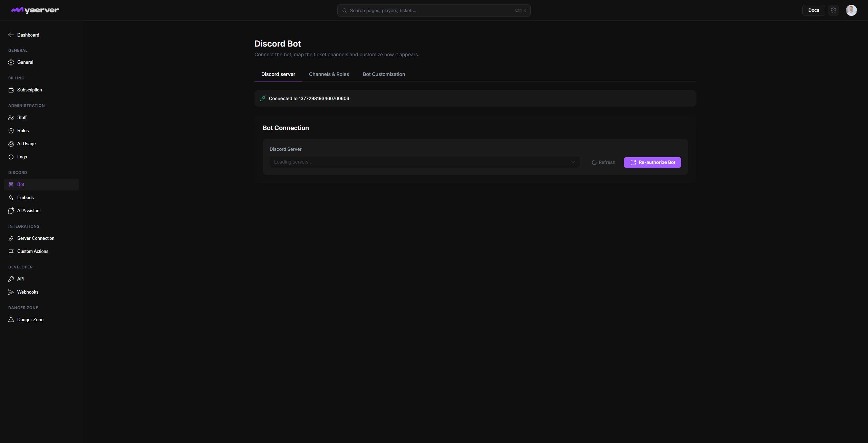This screenshot has width=868, height=443.
Task: Switch to the Channels & Roles tab
Action: click(329, 74)
